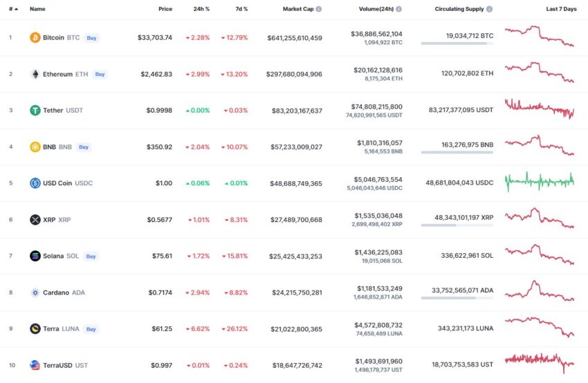Sort by 7d % column header
The image size is (588, 383).
click(x=241, y=9)
